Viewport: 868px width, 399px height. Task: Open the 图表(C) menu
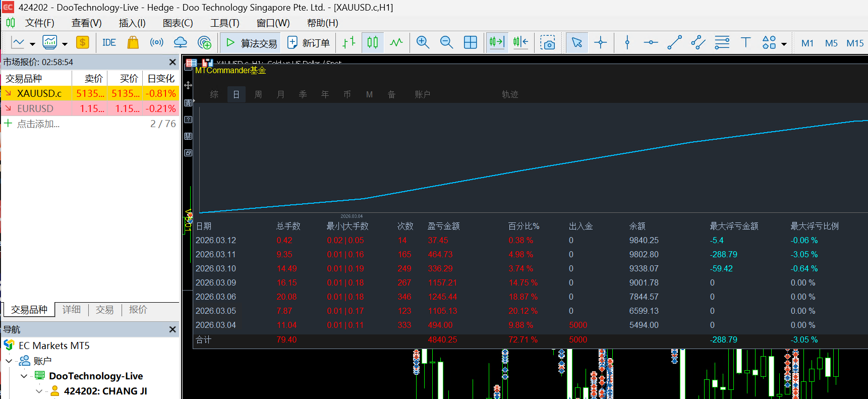click(178, 23)
